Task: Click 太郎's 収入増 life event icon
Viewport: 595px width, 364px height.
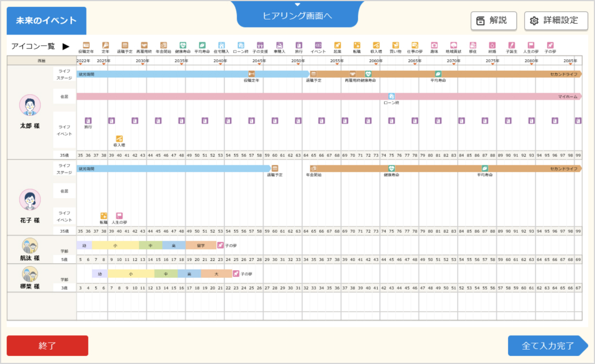Action: [119, 139]
